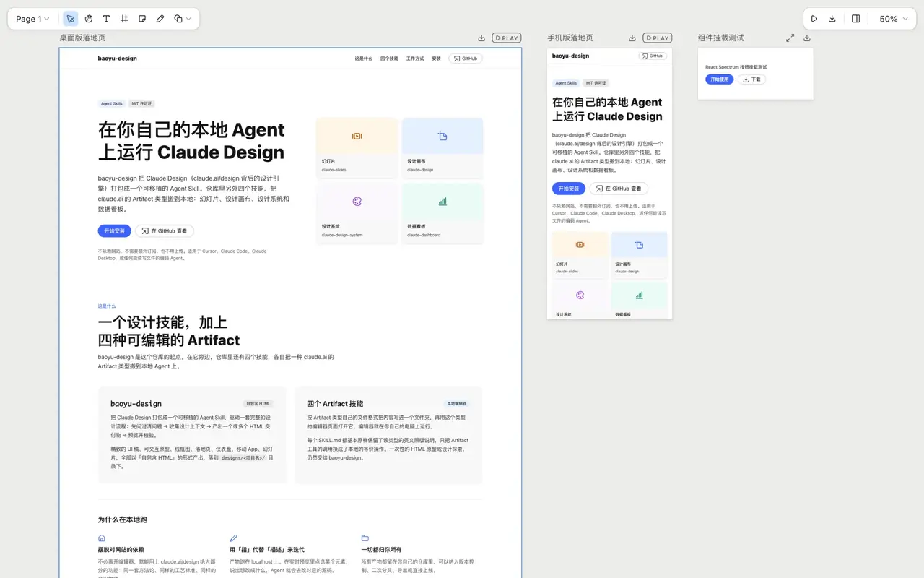Pick the frame (grid) tool
Image resolution: width=924 pixels, height=578 pixels.
pyautogui.click(x=124, y=19)
